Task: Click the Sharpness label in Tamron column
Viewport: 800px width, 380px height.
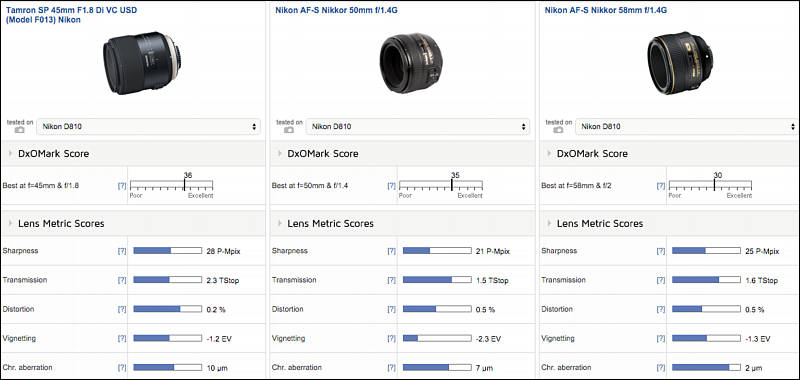Action: (x=20, y=250)
